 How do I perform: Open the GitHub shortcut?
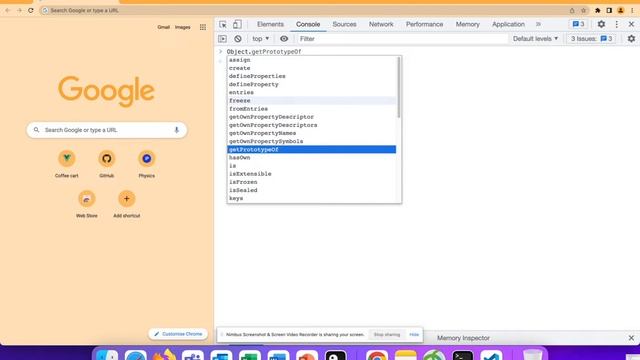coord(107,164)
